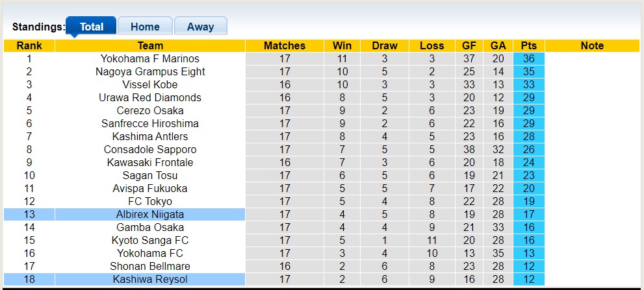Click the Note column header

click(x=592, y=45)
